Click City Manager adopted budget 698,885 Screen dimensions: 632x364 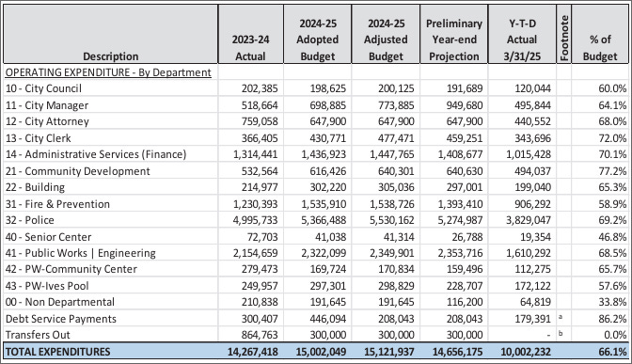[327, 105]
